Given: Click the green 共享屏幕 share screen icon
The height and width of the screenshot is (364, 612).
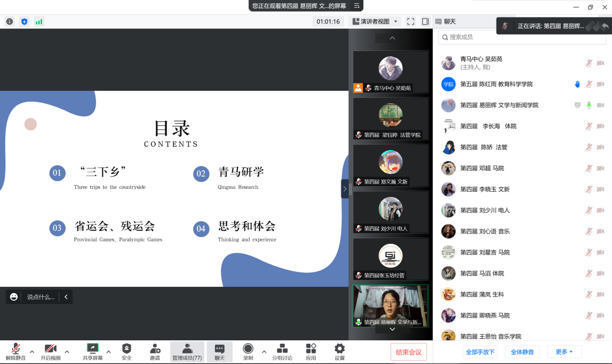Looking at the screenshot, I should 92,349.
